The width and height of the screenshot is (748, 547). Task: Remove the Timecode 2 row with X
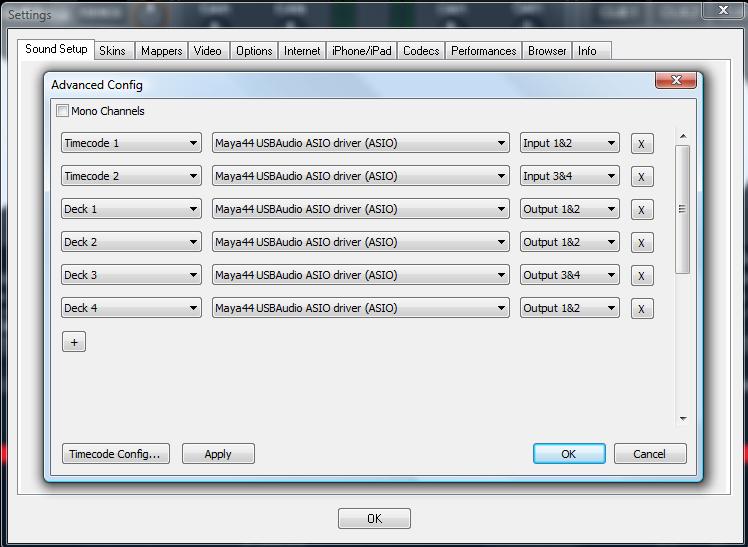click(x=642, y=176)
